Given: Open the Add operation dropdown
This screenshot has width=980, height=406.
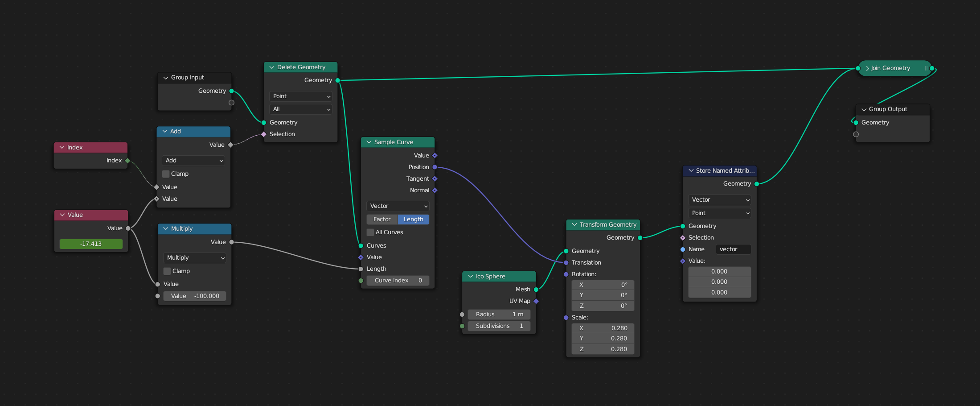Looking at the screenshot, I should (193, 161).
